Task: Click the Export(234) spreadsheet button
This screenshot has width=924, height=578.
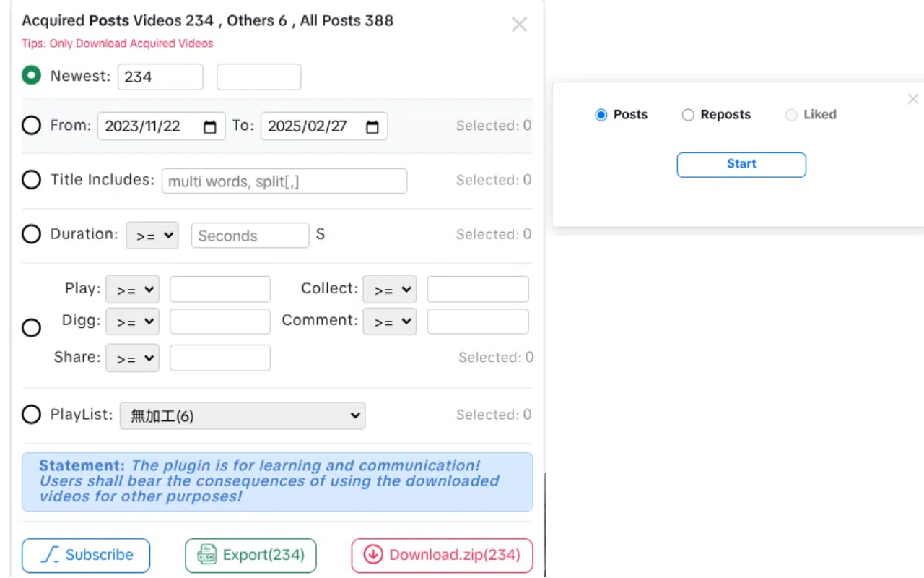Action: (250, 555)
